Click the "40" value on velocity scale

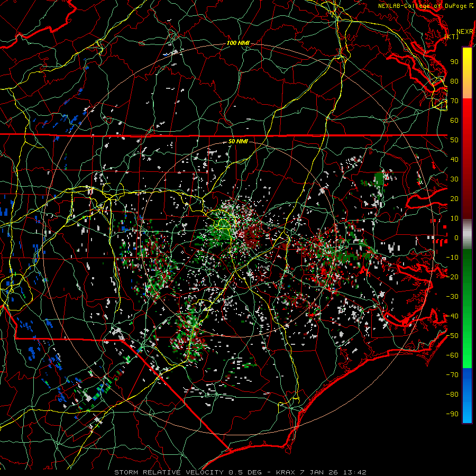click(x=454, y=159)
